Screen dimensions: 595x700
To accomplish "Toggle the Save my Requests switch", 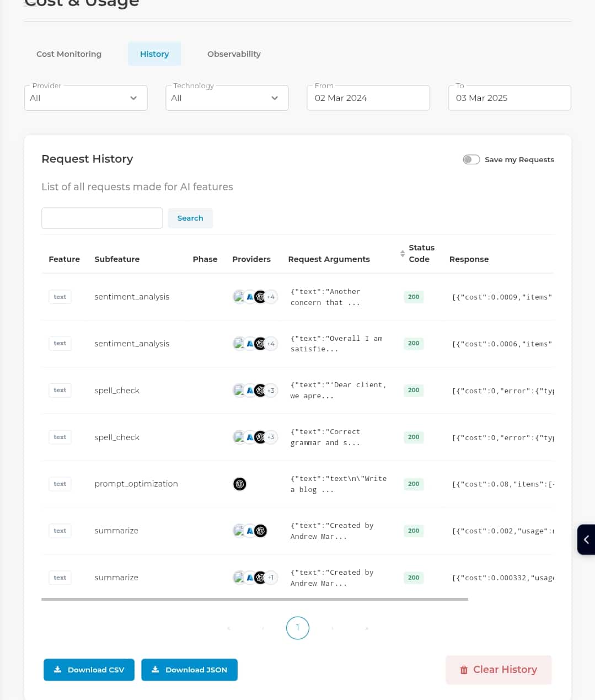I will point(471,159).
